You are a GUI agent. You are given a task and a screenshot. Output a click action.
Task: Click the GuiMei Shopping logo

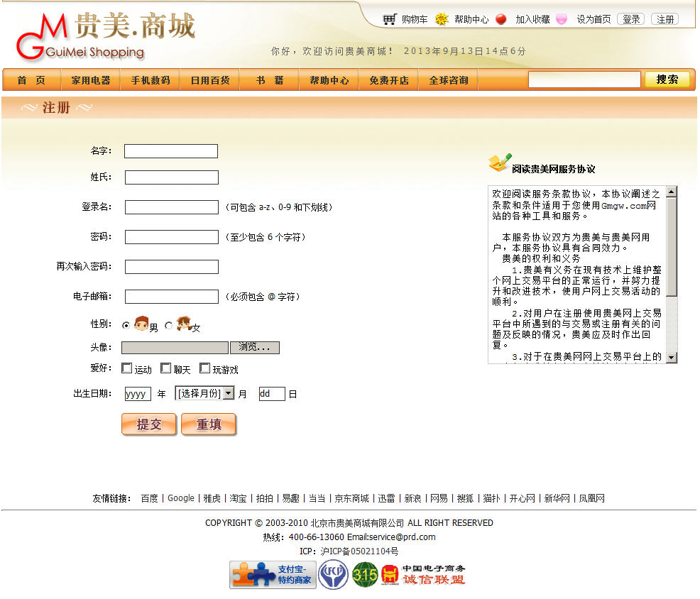click(104, 36)
